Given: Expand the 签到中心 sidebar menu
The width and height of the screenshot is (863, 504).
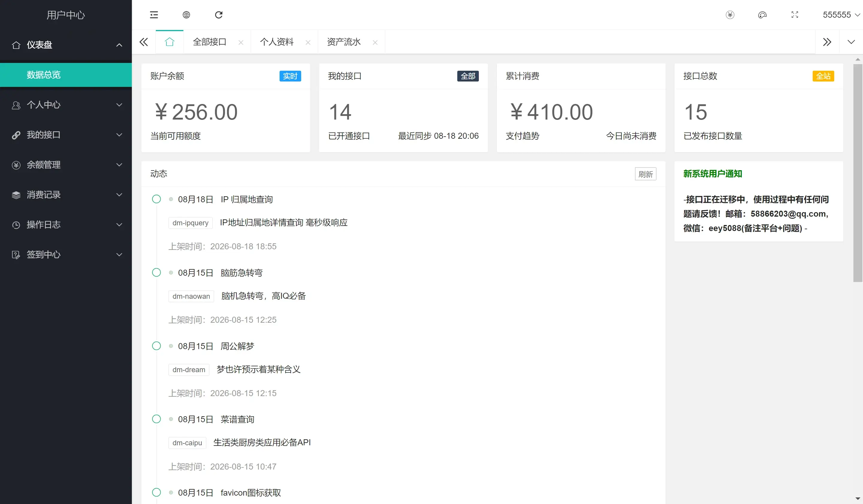Looking at the screenshot, I should 66,254.
